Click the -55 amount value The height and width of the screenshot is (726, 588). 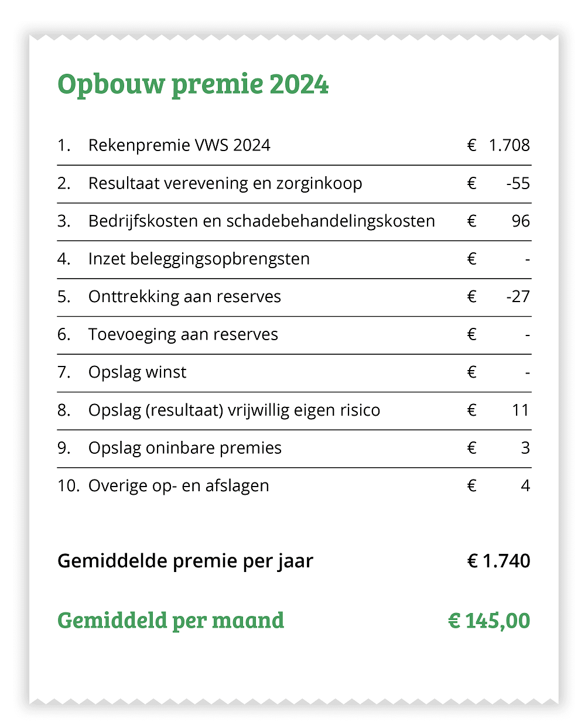coord(518,183)
